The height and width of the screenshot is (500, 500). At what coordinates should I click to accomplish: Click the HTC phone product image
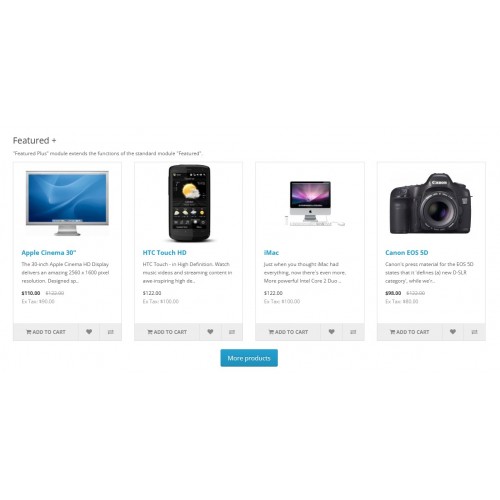[x=189, y=203]
